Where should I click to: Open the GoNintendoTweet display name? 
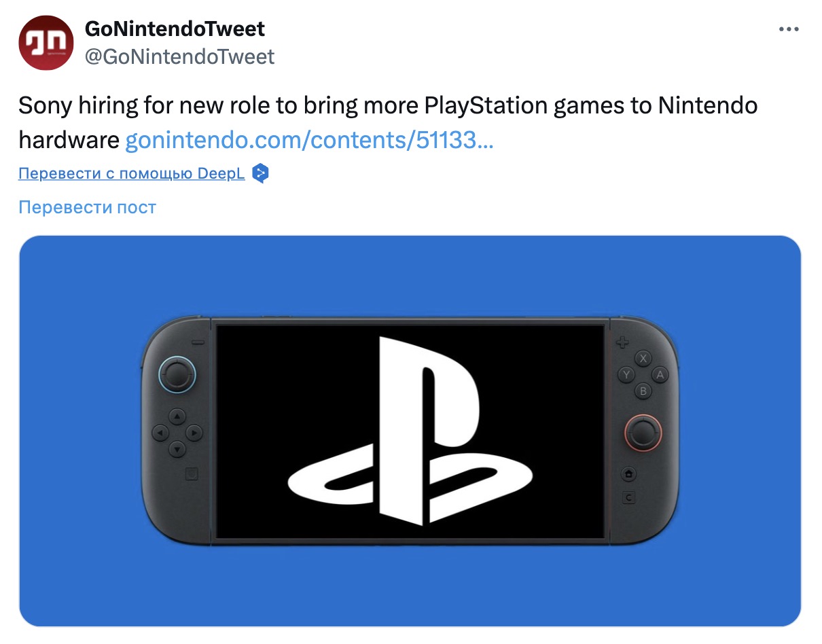(x=175, y=29)
